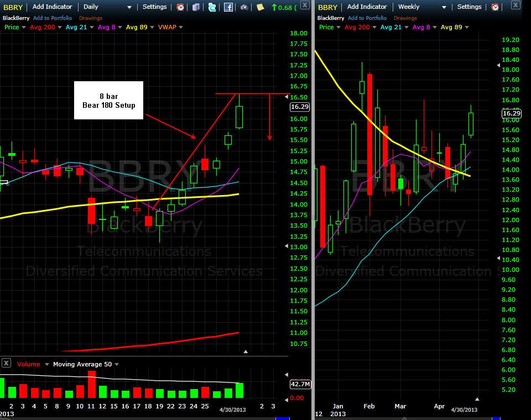Click Add to Portfolio link on Weekly chart
This screenshot has height=420, width=531.
[x=367, y=18]
